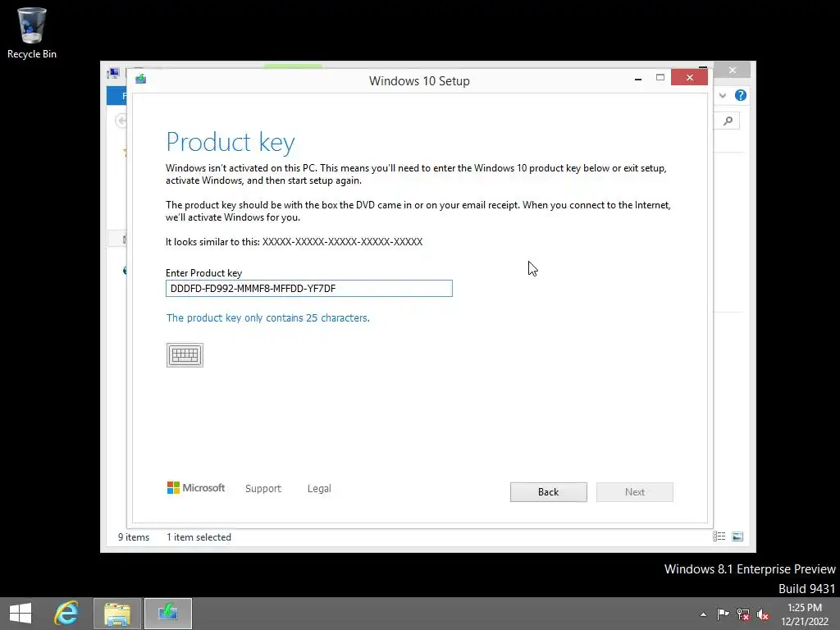This screenshot has width=840, height=630.
Task: Click the Explorer search magnifier icon
Action: pyautogui.click(x=728, y=121)
